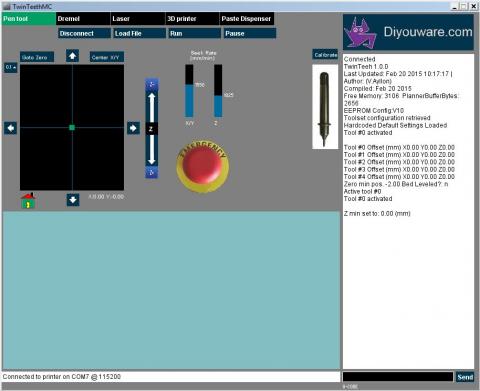Image resolution: width=480 pixels, height=391 pixels.
Task: Lower Z axis with the white down arrow
Action: point(152,150)
